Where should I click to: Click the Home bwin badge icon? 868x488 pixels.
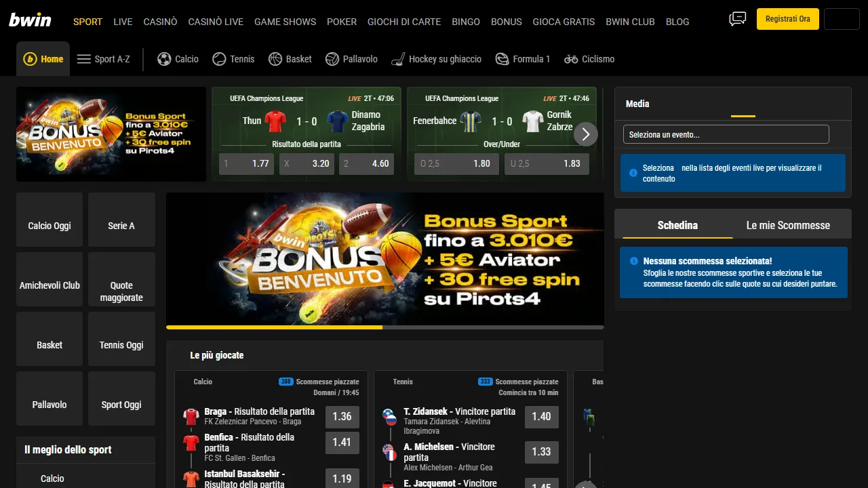coord(30,59)
